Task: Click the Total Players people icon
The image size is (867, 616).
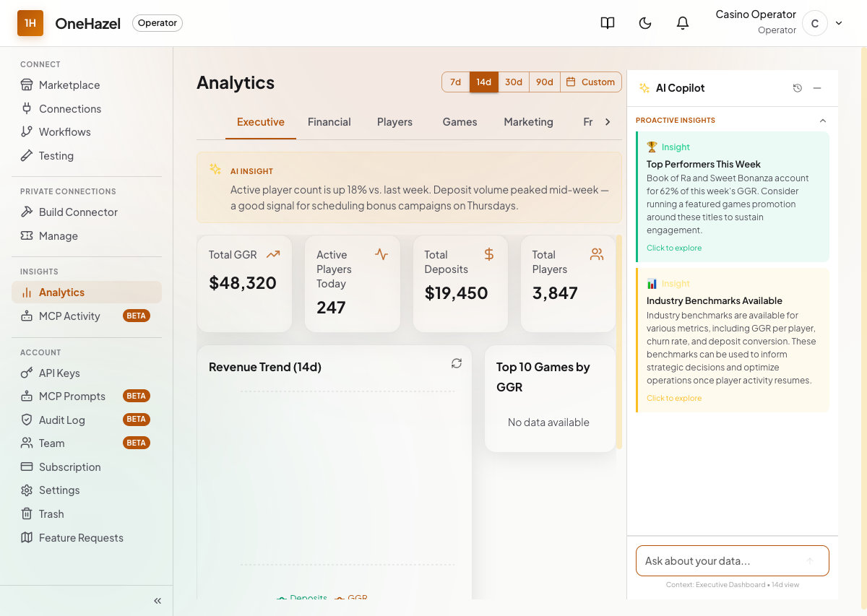Action: [597, 254]
